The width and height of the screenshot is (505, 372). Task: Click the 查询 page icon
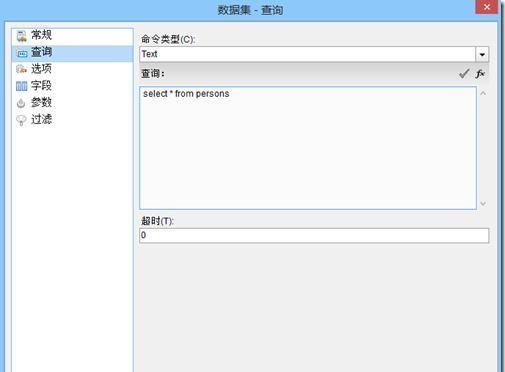22,53
